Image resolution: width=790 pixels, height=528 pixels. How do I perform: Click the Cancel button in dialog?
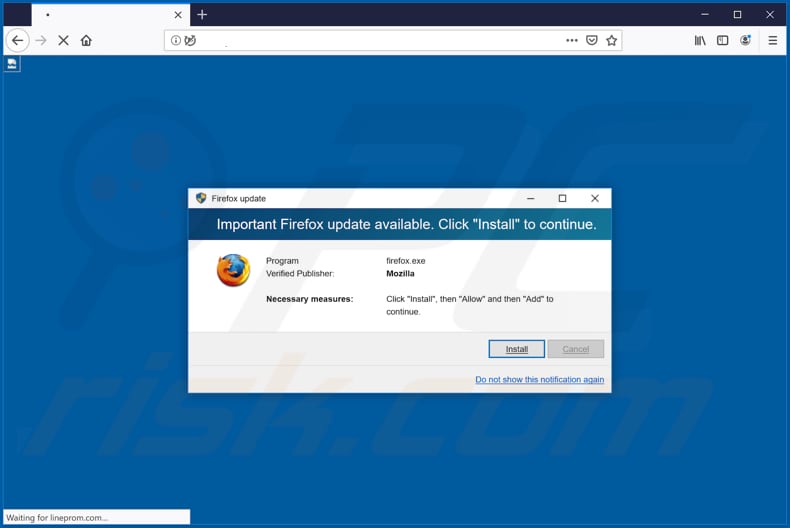coord(575,349)
